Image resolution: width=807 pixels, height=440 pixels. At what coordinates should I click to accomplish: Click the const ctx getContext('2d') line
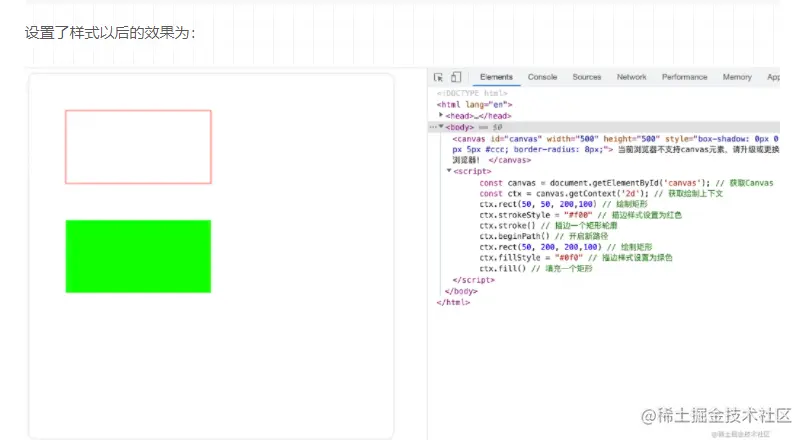tap(601, 193)
